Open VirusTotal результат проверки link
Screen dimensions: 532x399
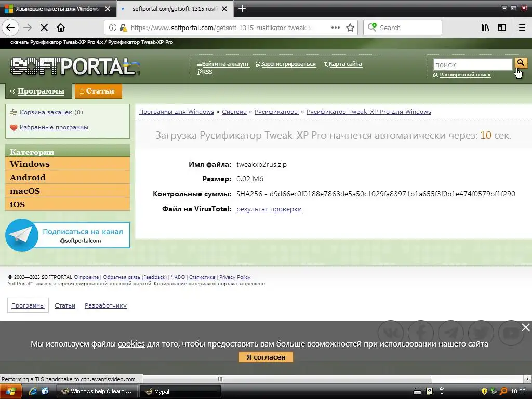point(269,209)
